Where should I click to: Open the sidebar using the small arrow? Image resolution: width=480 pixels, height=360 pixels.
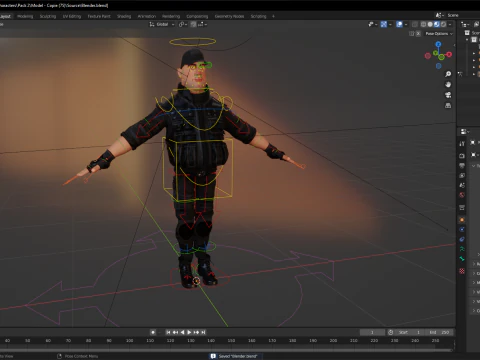(454, 44)
